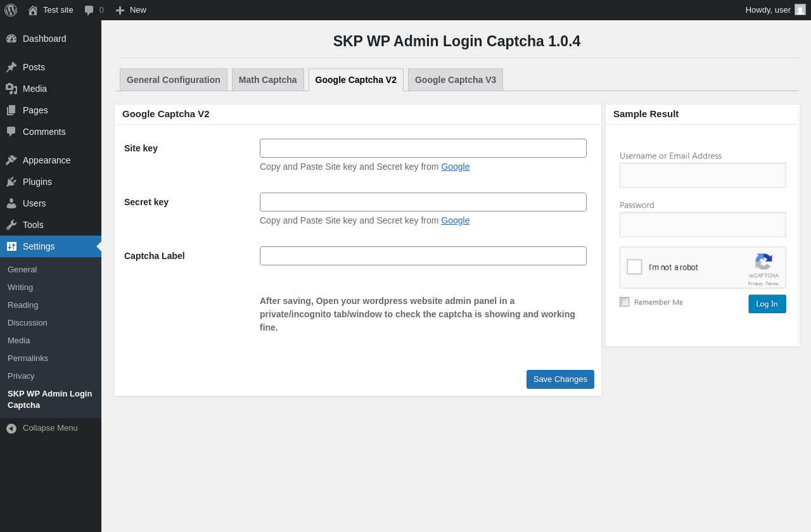Open the comments bubble icon in admin bar

[x=89, y=10]
